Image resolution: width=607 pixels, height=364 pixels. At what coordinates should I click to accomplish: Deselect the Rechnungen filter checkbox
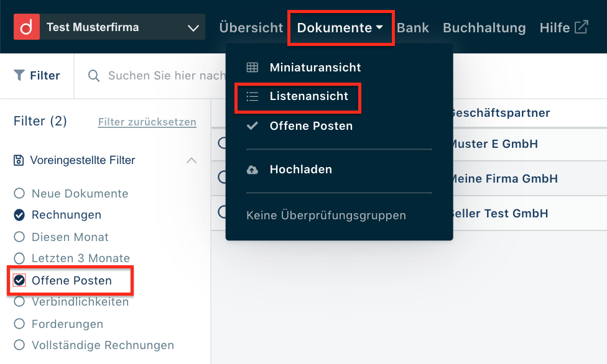point(19,215)
